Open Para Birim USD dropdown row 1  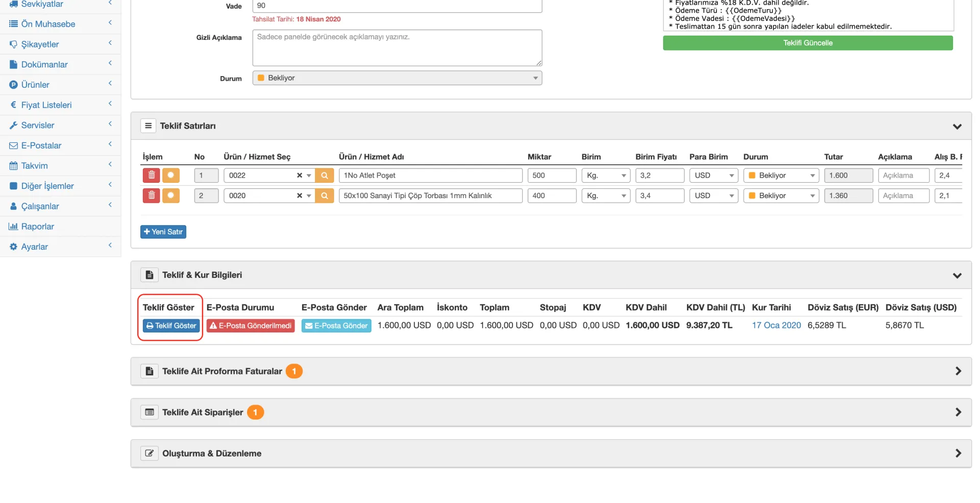point(714,175)
